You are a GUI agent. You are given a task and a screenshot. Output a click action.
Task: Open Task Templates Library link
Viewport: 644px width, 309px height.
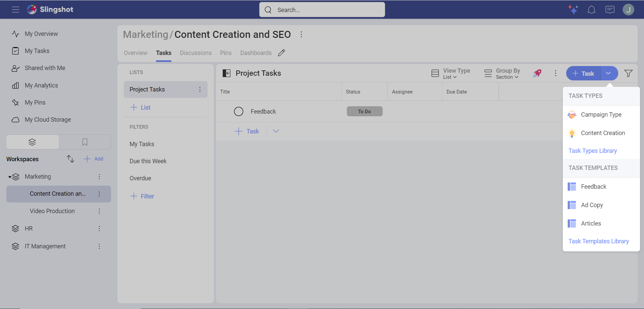click(598, 241)
